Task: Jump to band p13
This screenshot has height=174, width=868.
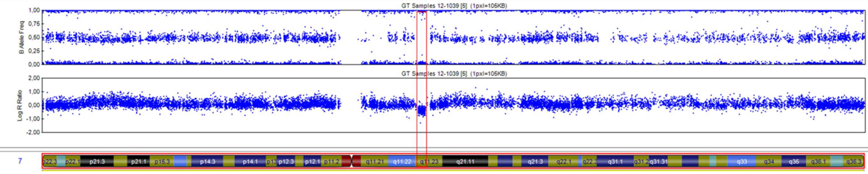Action: [271, 161]
